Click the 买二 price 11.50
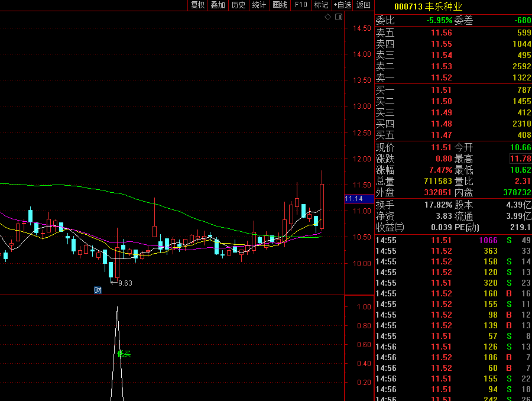This screenshot has height=401, width=532. point(442,101)
